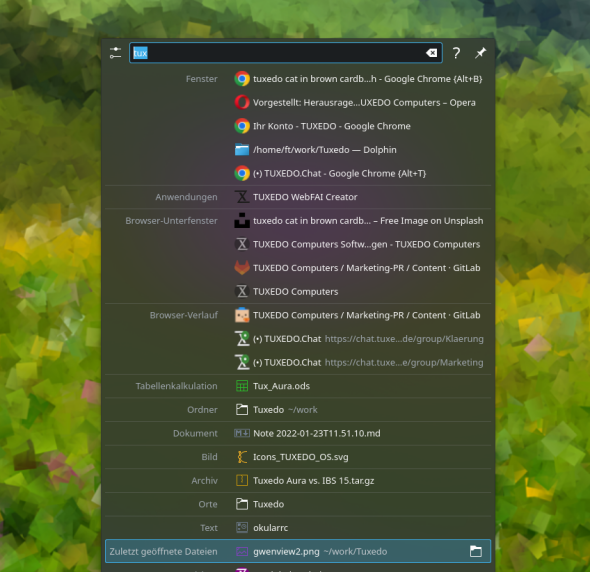Switch to the Opera TUXEDO Computers window
590x572 pixels.
tap(298, 102)
